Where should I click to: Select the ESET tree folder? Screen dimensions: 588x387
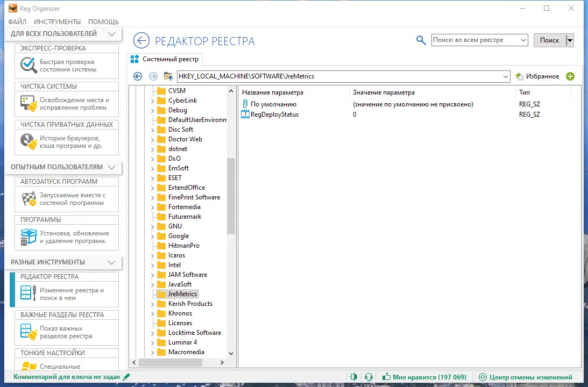(x=175, y=177)
